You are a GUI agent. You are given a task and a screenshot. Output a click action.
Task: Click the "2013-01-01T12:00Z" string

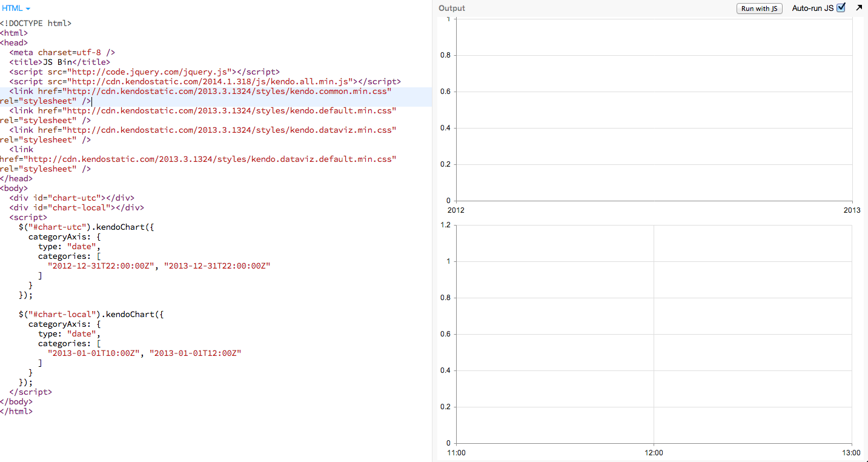pos(196,353)
